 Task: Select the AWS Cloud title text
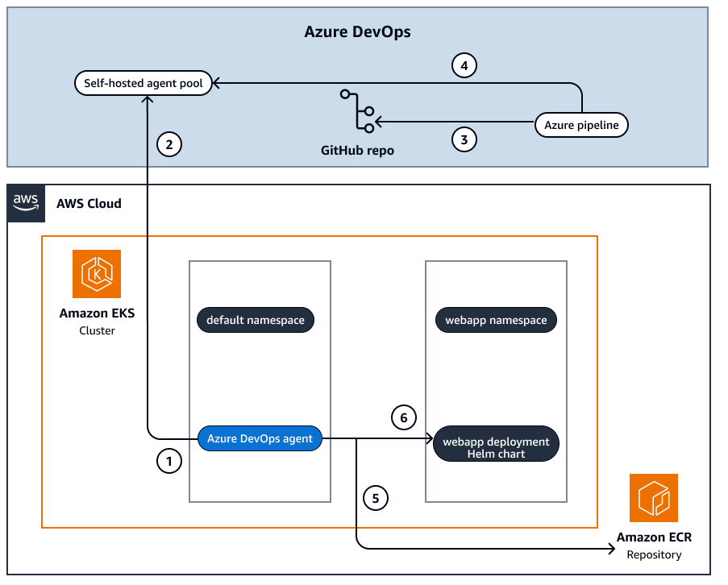(89, 204)
